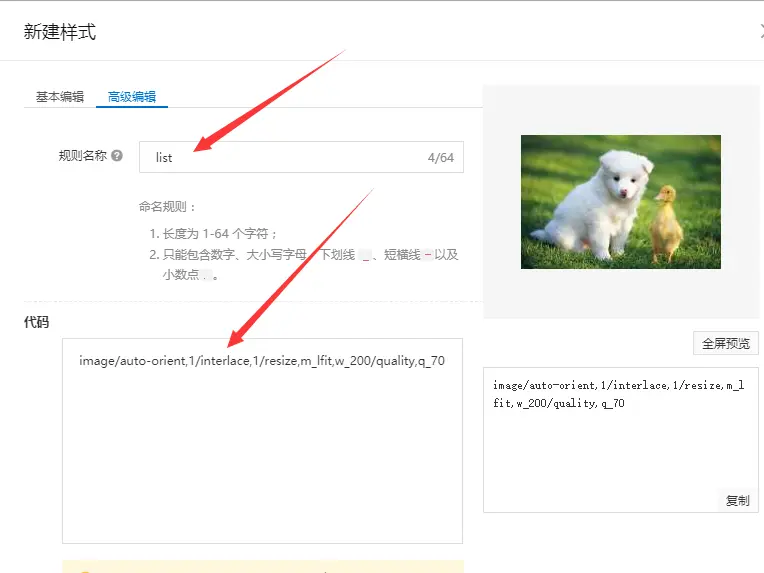764x573 pixels.
Task: Click the read-only code preview box on right
Action: [620, 440]
